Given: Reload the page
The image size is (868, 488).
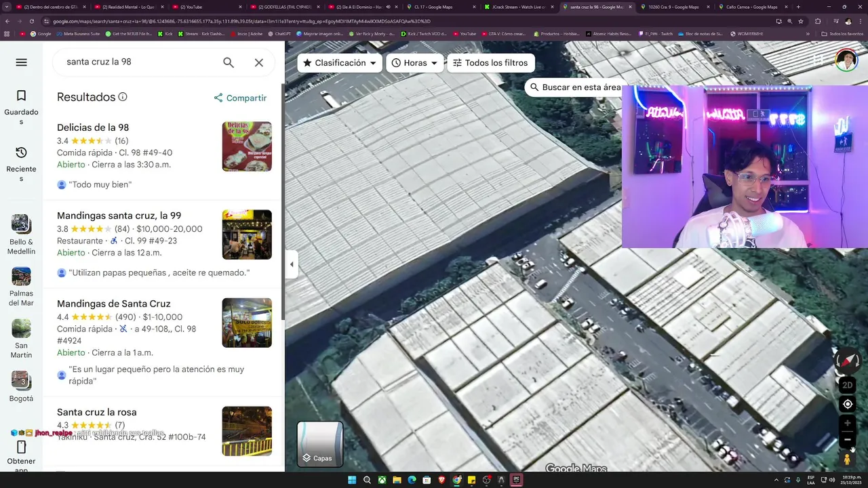Looking at the screenshot, I should pos(31,21).
